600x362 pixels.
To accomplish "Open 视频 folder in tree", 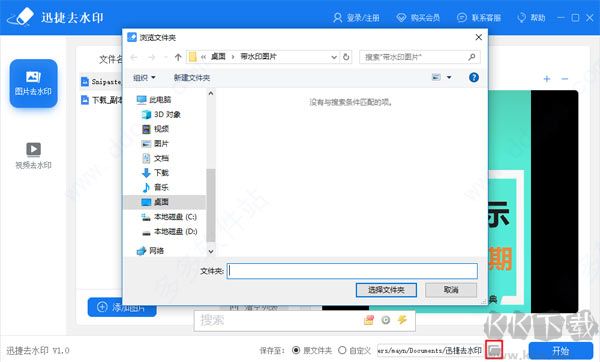I will (x=155, y=129).
